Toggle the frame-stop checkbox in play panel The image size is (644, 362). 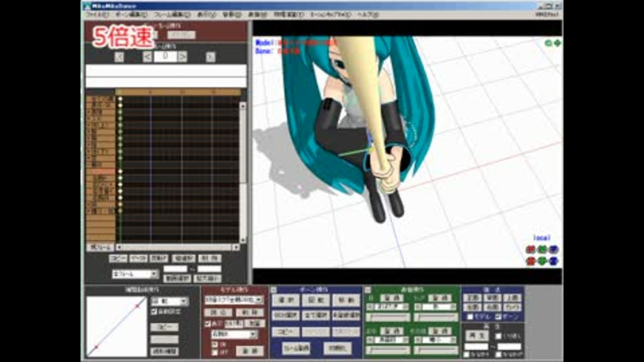point(498,355)
